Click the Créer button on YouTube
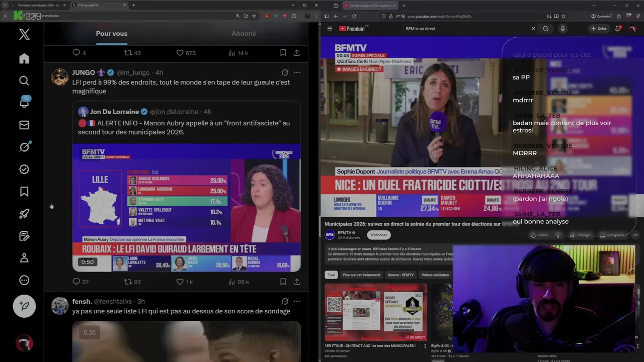Viewport: 644px width, 362px height. click(x=599, y=29)
